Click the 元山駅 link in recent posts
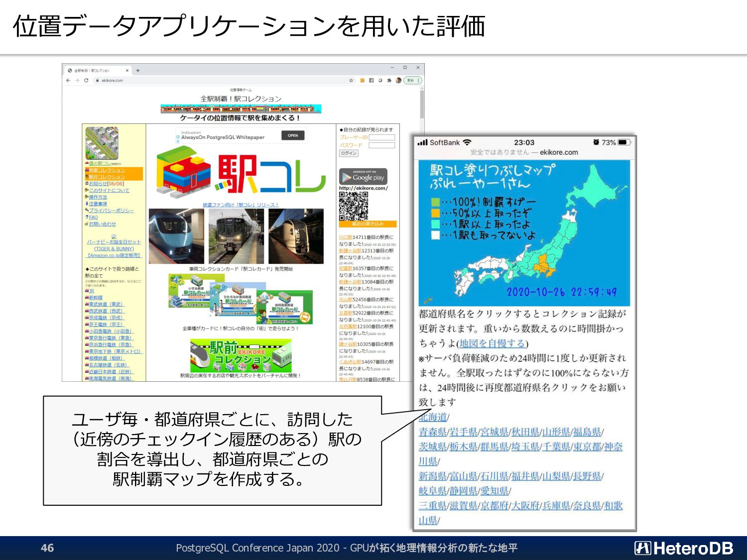 coord(346,300)
